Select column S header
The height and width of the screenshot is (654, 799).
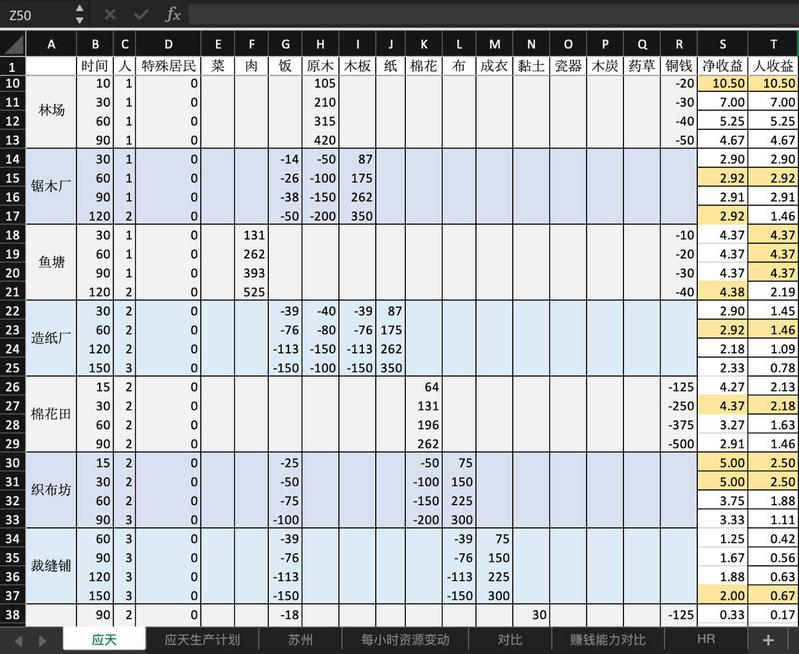pos(723,44)
